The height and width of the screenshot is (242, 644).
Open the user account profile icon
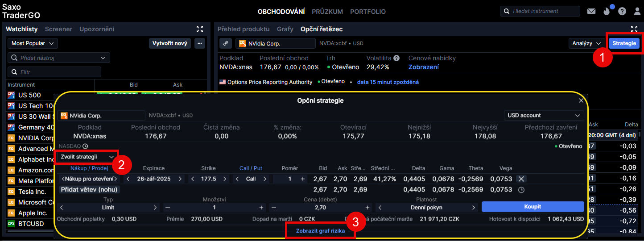(637, 12)
